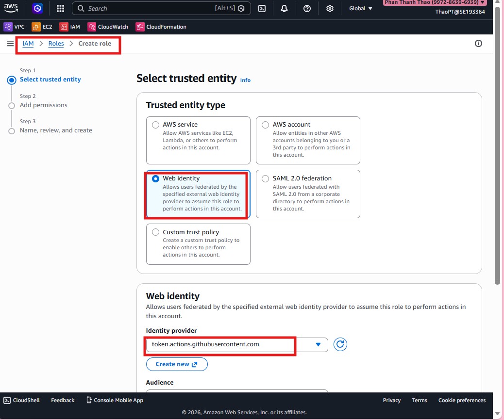Viewport: 504px width, 420px height.
Task: Choose SAML 2.0 federation entity type
Action: tap(266, 178)
